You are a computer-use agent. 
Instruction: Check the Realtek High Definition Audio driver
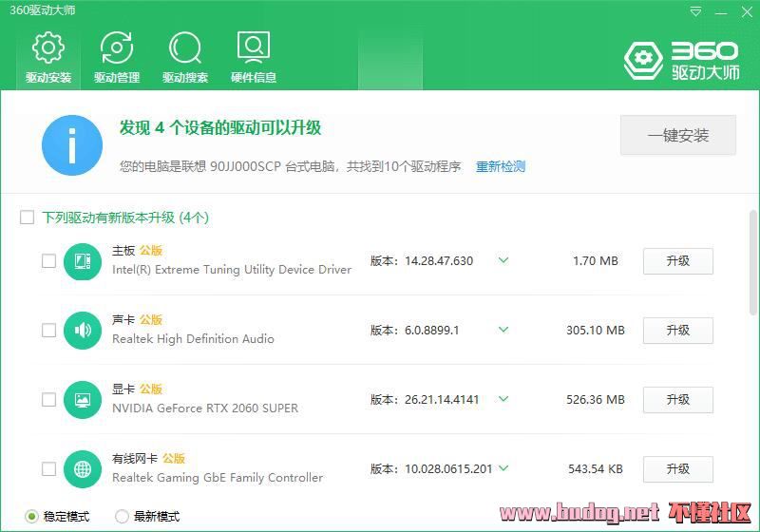point(49,331)
